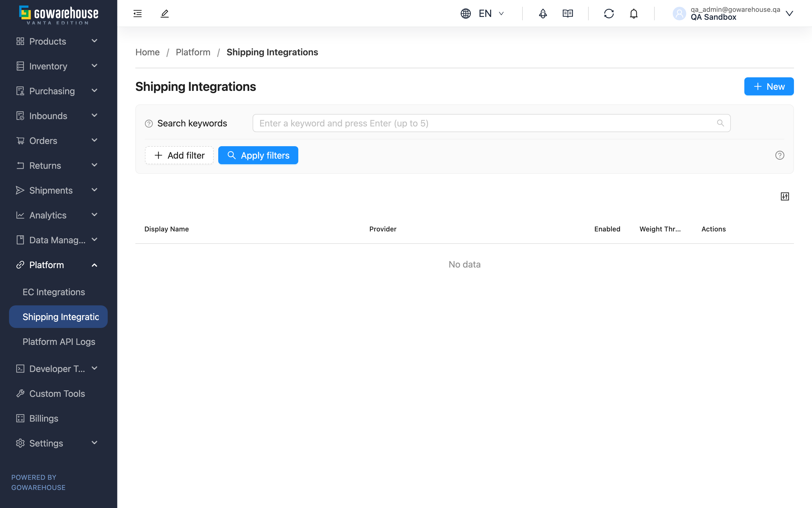Click the New integration button
The image size is (812, 508).
coord(769,87)
